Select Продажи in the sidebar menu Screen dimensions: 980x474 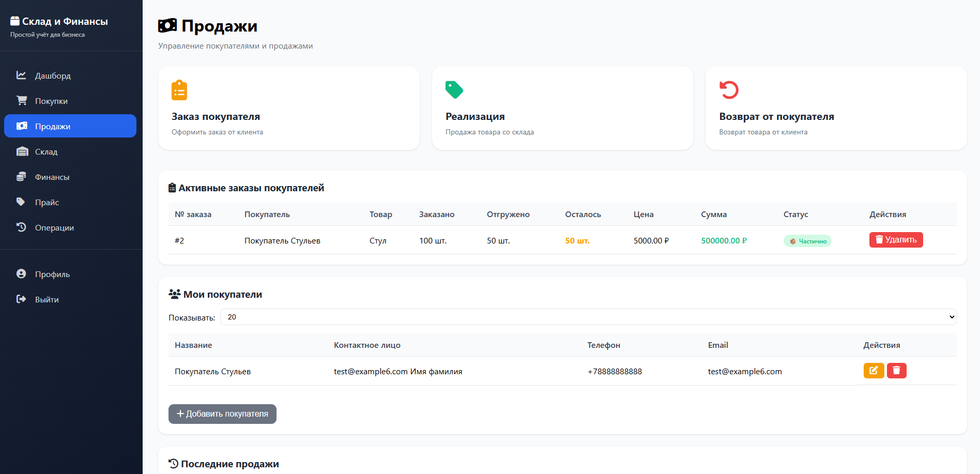70,126
